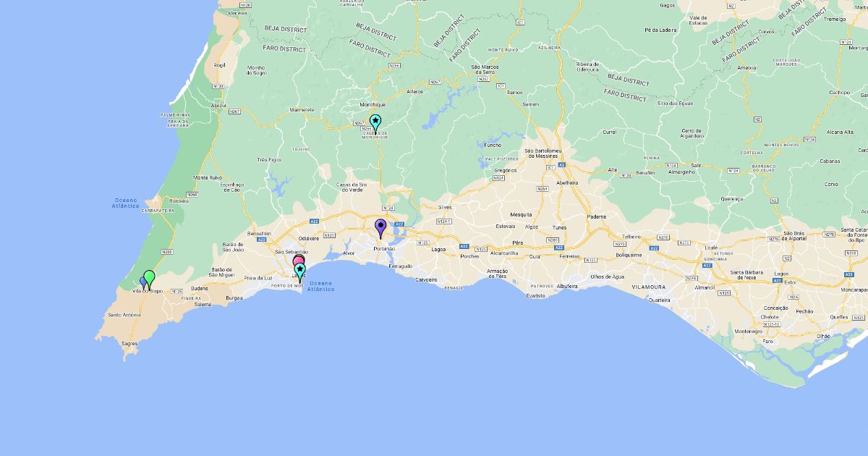Click the Moncarapacho label
This screenshot has height=456, width=868.
point(856,290)
